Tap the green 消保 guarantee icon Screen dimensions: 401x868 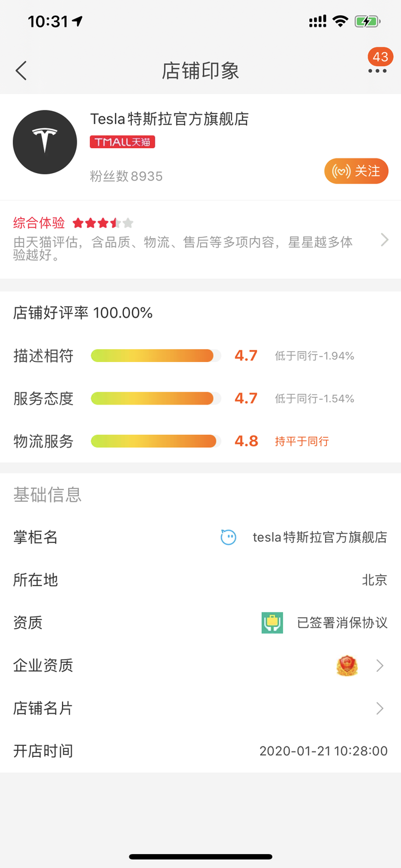pos(273,623)
